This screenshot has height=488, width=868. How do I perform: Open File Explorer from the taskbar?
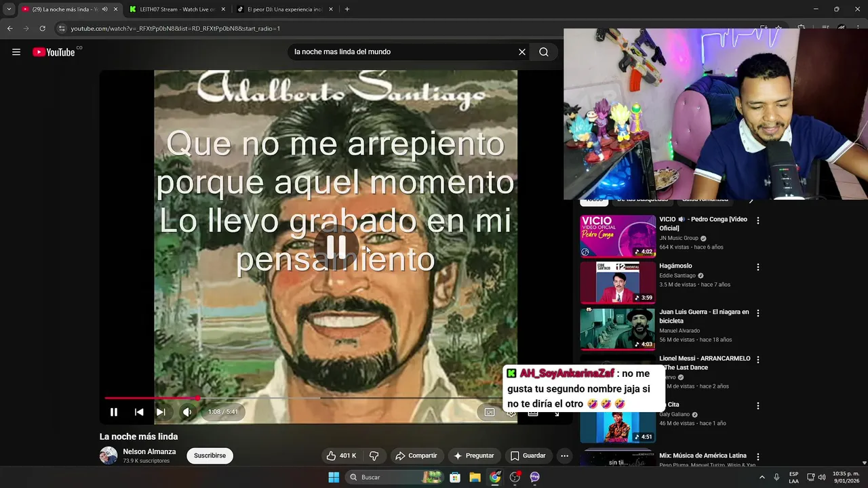point(475,477)
